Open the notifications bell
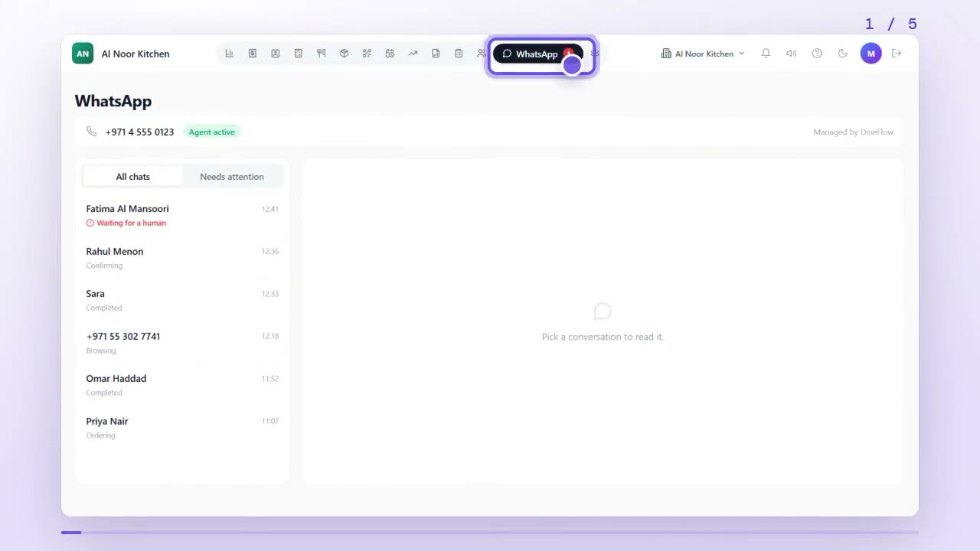Image resolution: width=980 pixels, height=551 pixels. tap(766, 54)
